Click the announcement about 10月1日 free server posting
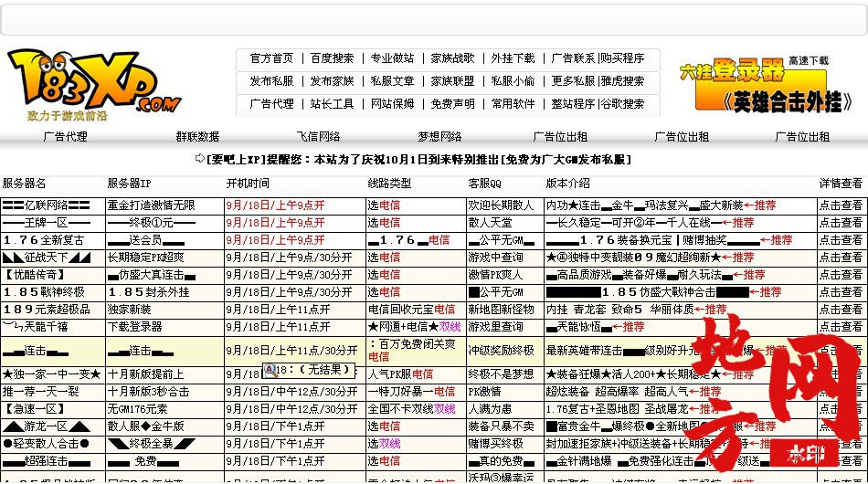 [413, 159]
